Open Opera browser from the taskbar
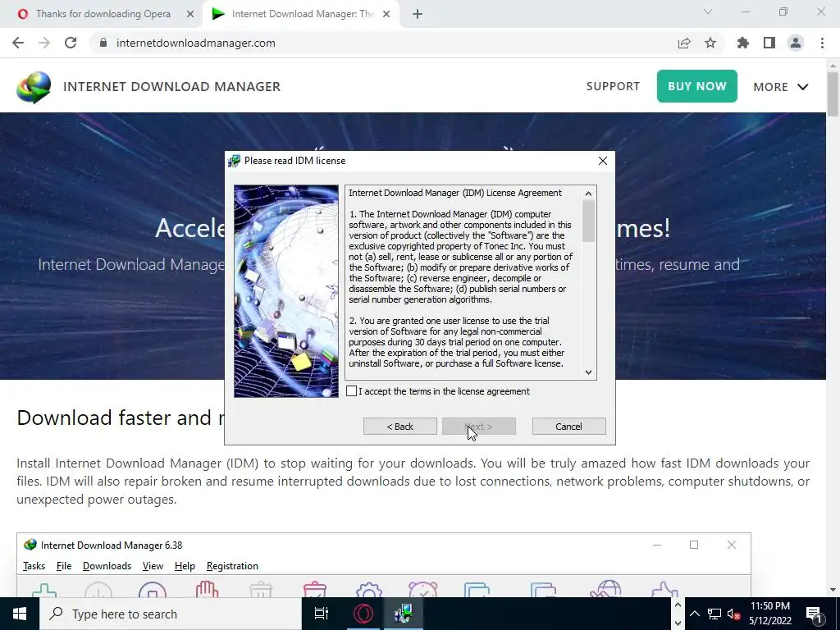The image size is (840, 630). point(363,614)
